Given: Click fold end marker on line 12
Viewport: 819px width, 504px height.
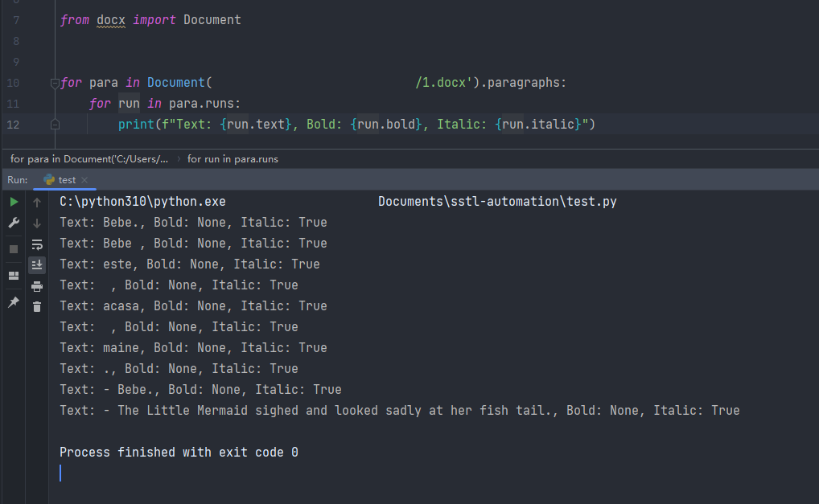Looking at the screenshot, I should point(55,125).
